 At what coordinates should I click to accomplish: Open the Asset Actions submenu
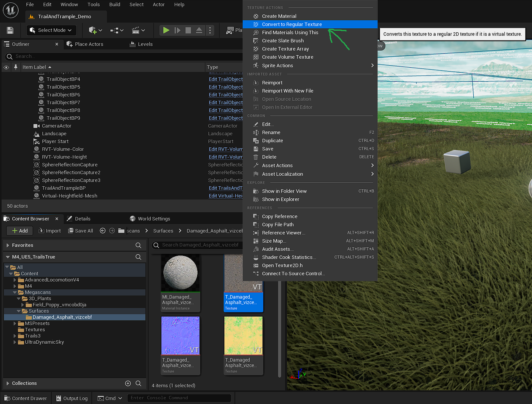point(310,165)
